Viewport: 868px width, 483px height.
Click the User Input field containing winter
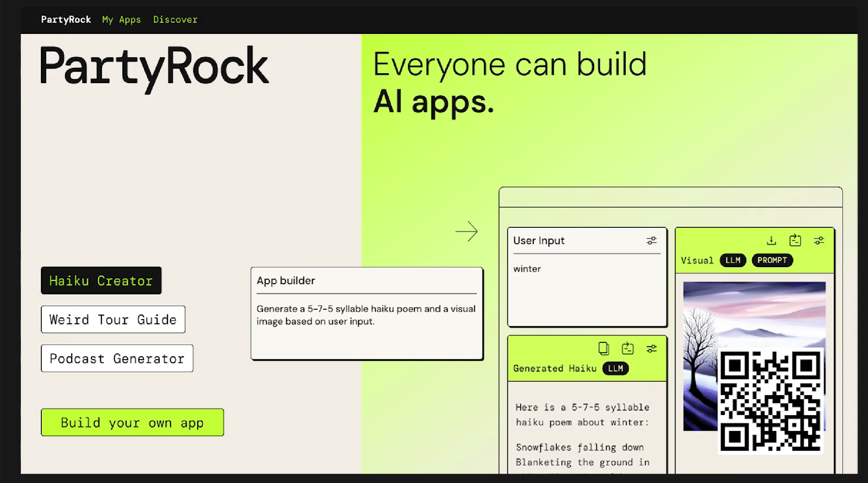(x=587, y=290)
